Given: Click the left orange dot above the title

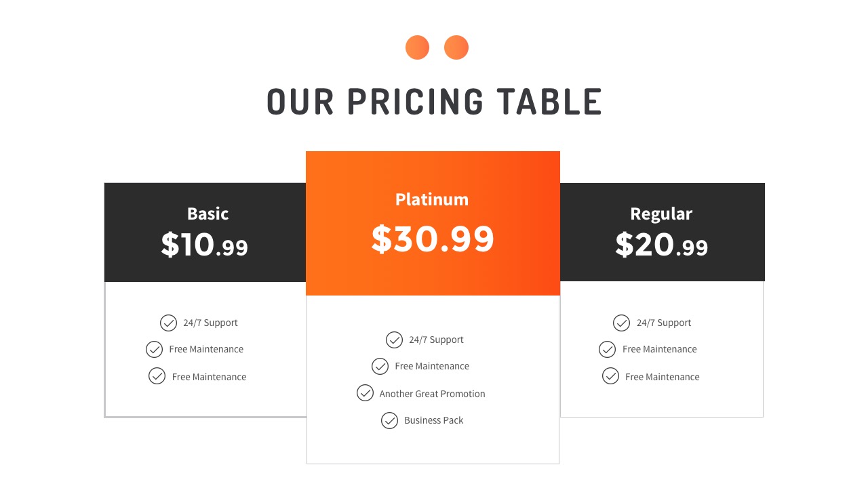Looking at the screenshot, I should coord(417,47).
